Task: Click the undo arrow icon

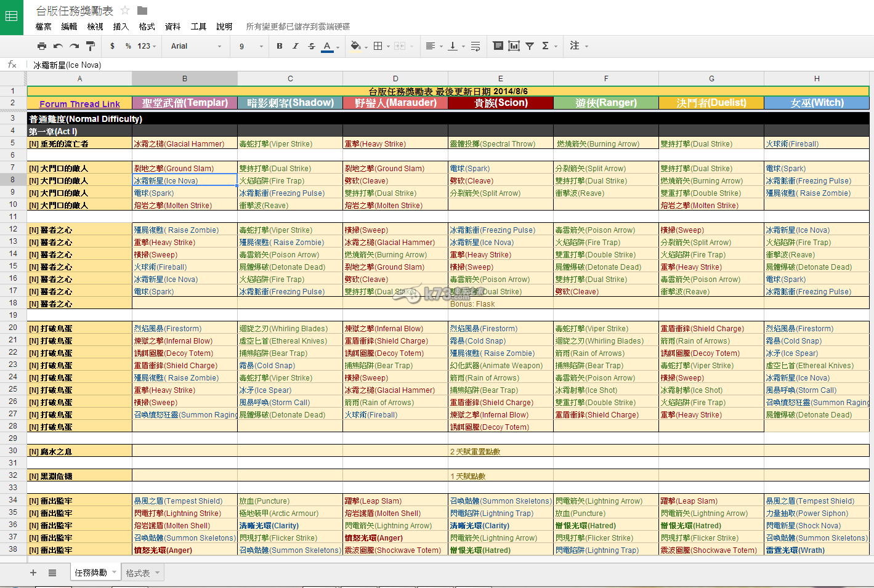Action: [x=58, y=46]
